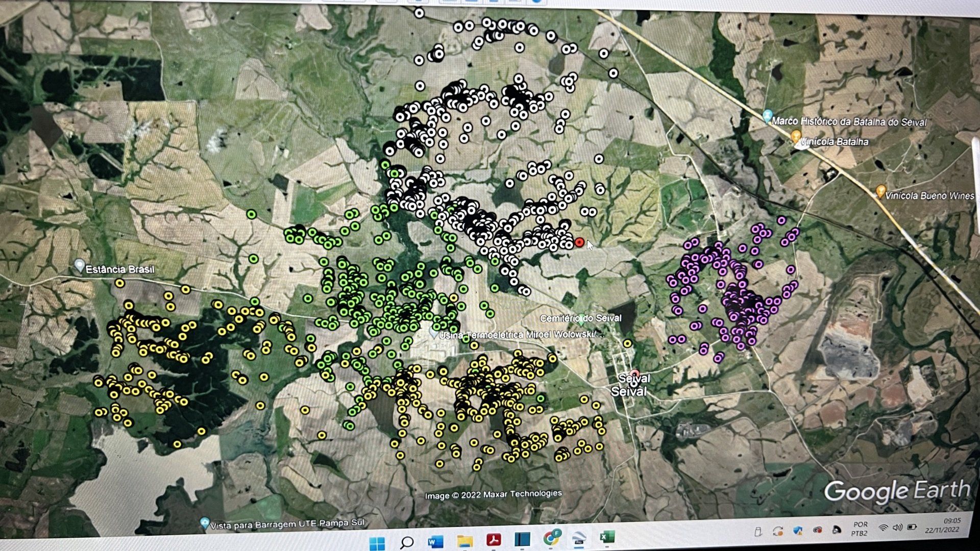The image size is (980, 551).
Task: Open POR PTB2 language switcher
Action: pos(860,529)
